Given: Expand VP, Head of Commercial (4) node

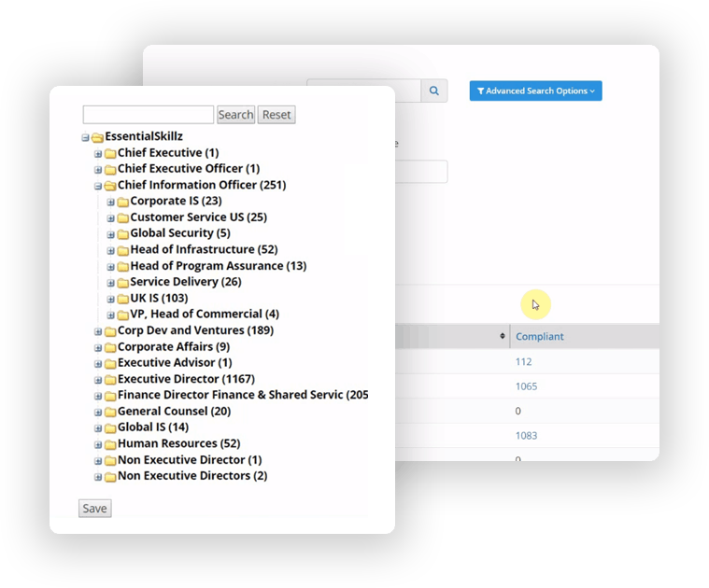Looking at the screenshot, I should click(x=111, y=315).
